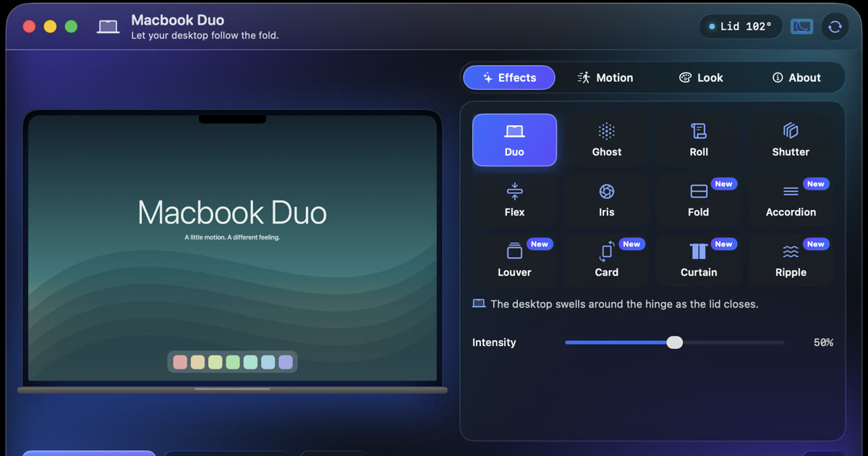Click the circular refresh arrows button

click(x=835, y=27)
